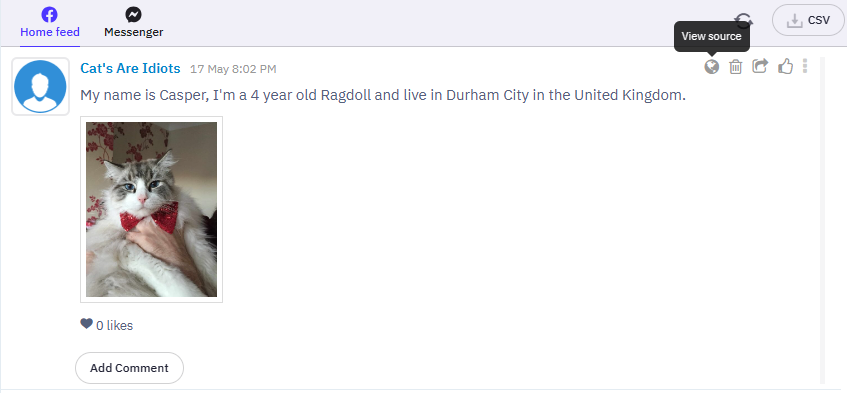Click the Facebook logo icon
This screenshot has width=847, height=393.
click(49, 14)
